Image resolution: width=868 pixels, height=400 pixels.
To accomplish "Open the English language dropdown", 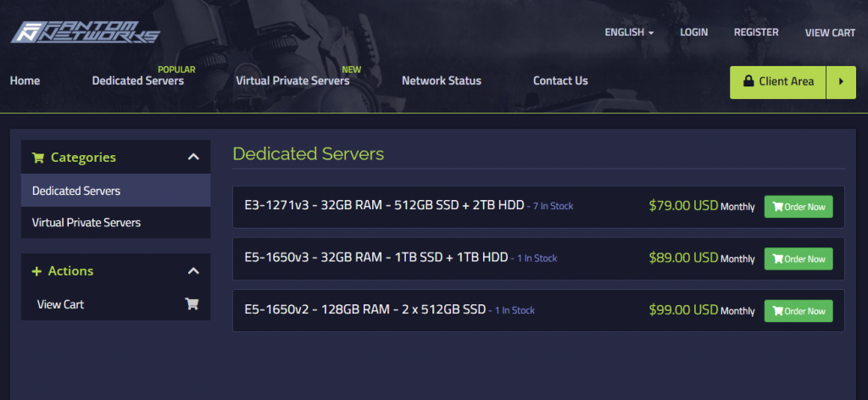I will pyautogui.click(x=629, y=33).
